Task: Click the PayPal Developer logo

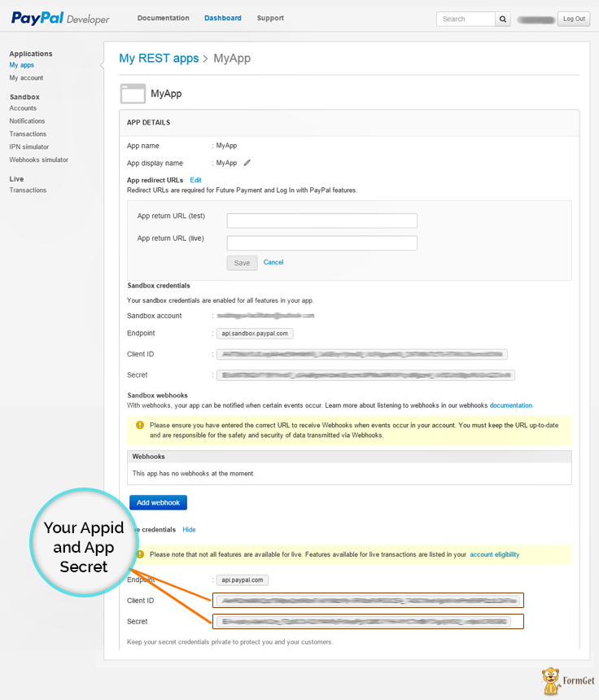Action: pyautogui.click(x=60, y=18)
